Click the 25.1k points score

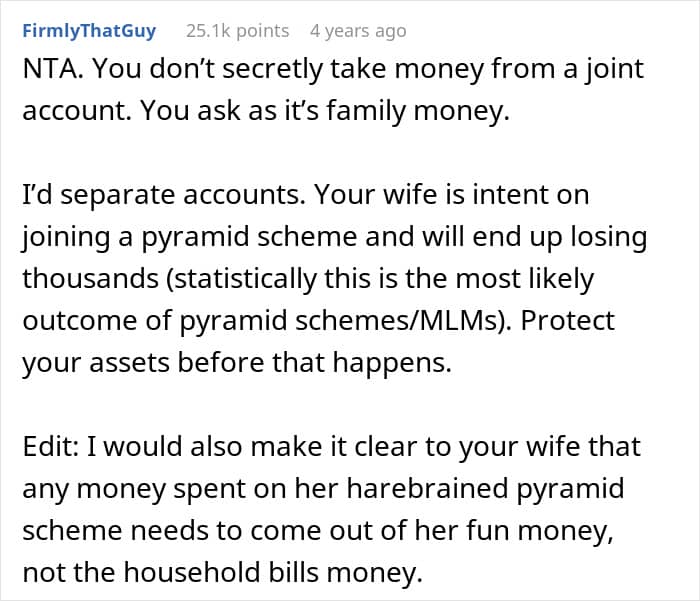click(x=237, y=31)
